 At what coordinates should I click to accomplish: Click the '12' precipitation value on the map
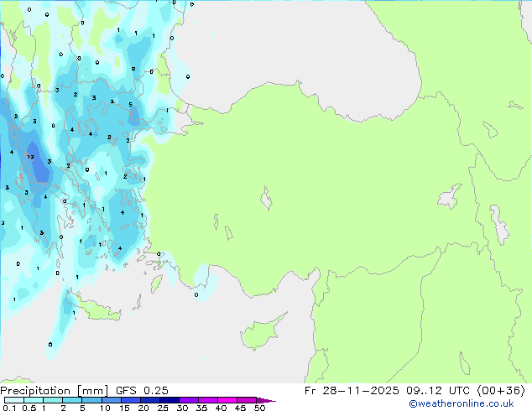point(30,157)
